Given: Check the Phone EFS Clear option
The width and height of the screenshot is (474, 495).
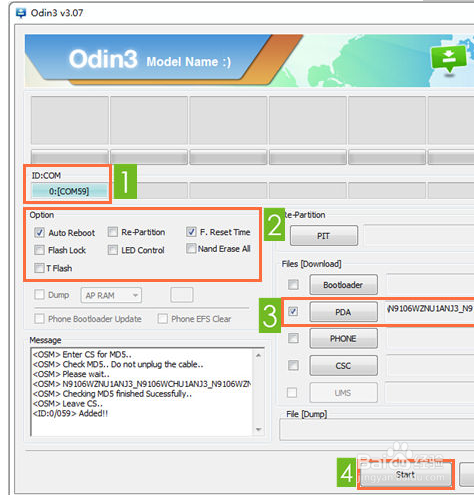Looking at the screenshot, I should (x=163, y=319).
